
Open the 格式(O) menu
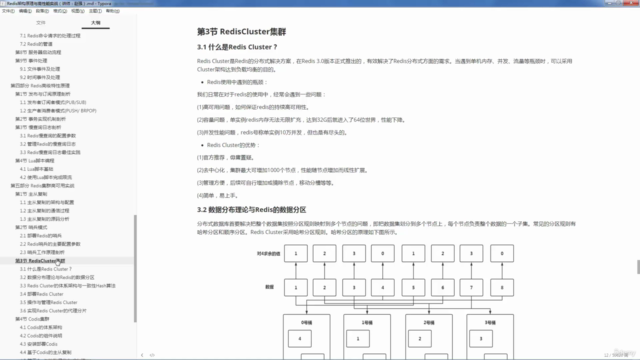tap(60, 11)
